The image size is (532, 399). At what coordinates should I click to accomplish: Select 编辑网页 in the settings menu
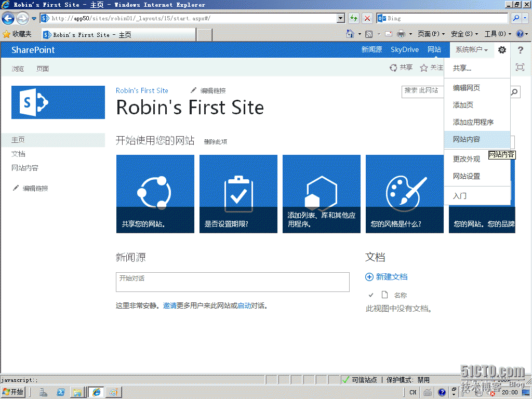(x=477, y=88)
